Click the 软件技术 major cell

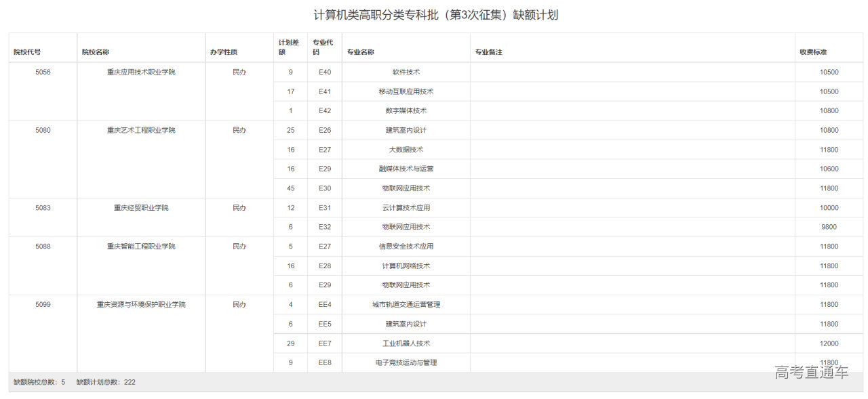[406, 72]
